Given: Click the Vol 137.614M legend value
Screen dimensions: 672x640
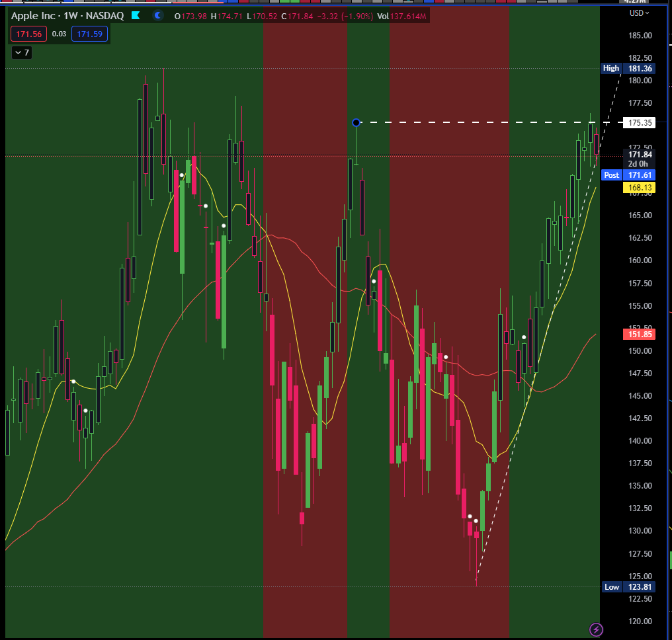Looking at the screenshot, I should coord(401,17).
